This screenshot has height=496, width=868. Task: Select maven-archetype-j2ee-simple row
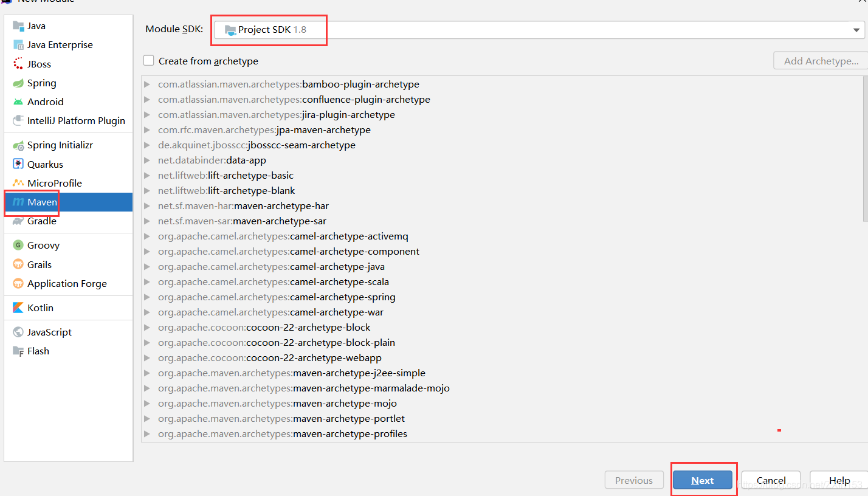[x=502, y=373]
